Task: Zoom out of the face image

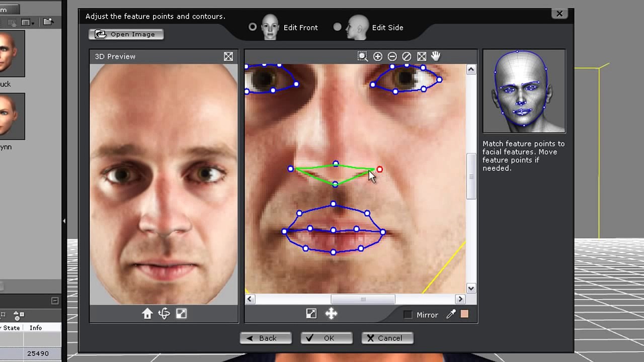Action: pyautogui.click(x=392, y=56)
